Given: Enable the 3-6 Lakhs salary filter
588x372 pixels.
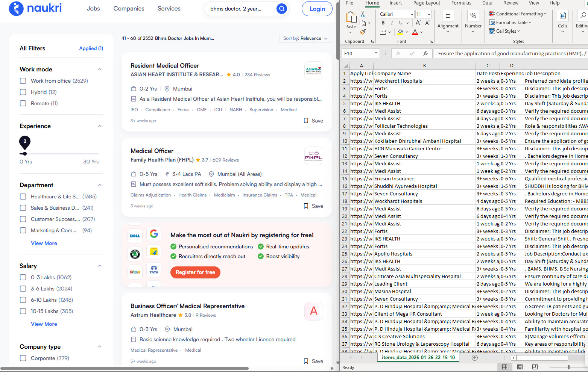Looking at the screenshot, I should click(23, 289).
